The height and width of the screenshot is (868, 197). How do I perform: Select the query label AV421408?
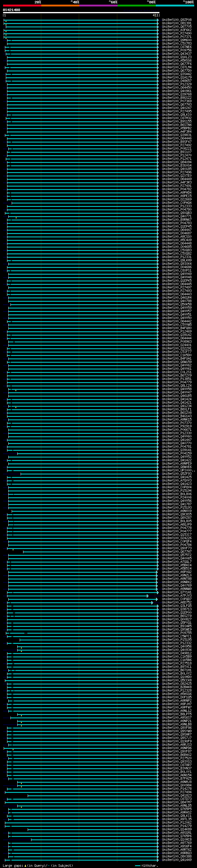(x=11, y=10)
